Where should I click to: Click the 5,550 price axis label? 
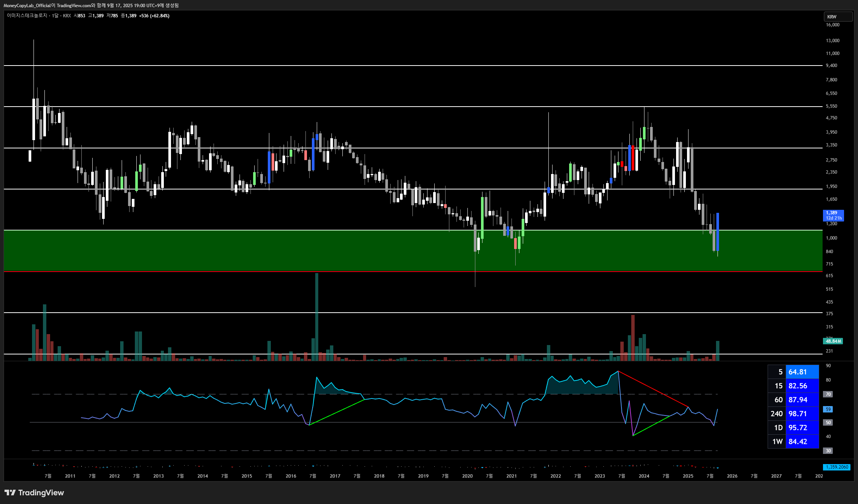832,106
